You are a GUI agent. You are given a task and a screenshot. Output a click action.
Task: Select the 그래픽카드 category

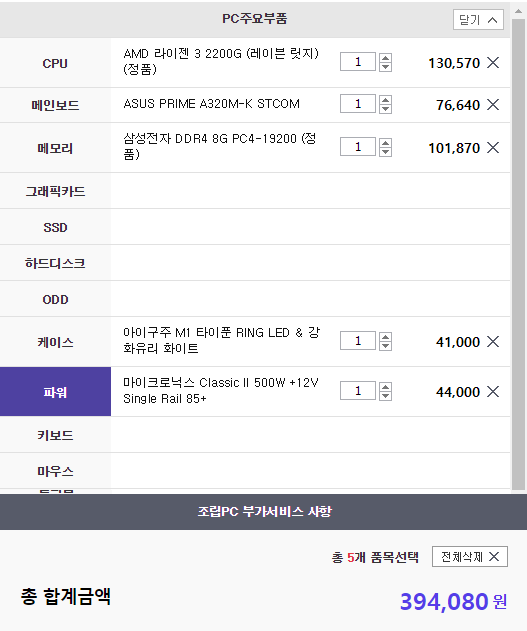pos(55,191)
